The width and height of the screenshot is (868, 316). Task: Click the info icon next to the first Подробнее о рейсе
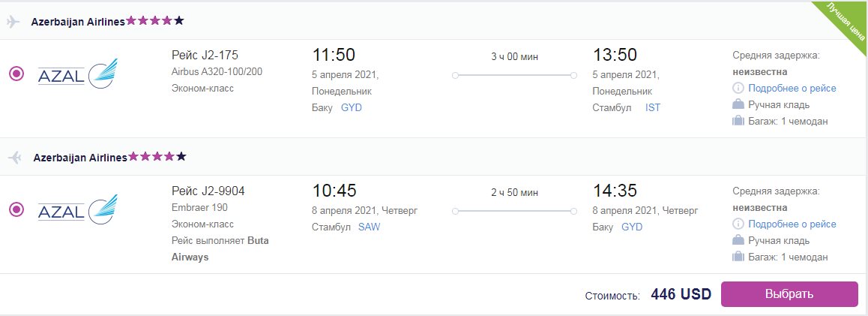(x=738, y=88)
